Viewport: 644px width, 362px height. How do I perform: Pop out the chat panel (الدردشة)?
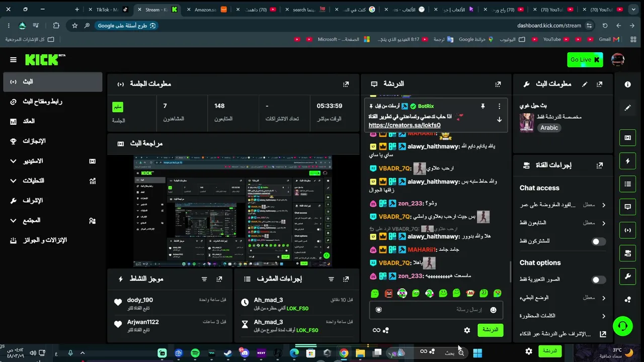click(x=498, y=84)
